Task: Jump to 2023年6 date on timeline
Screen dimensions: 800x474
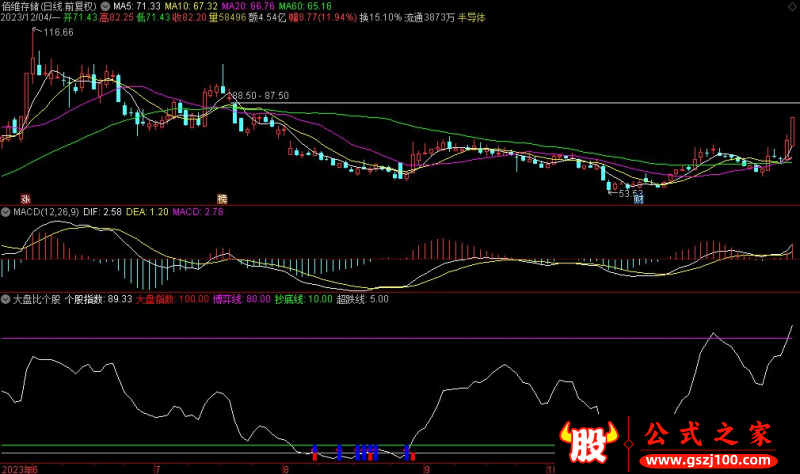Action: coord(20,468)
